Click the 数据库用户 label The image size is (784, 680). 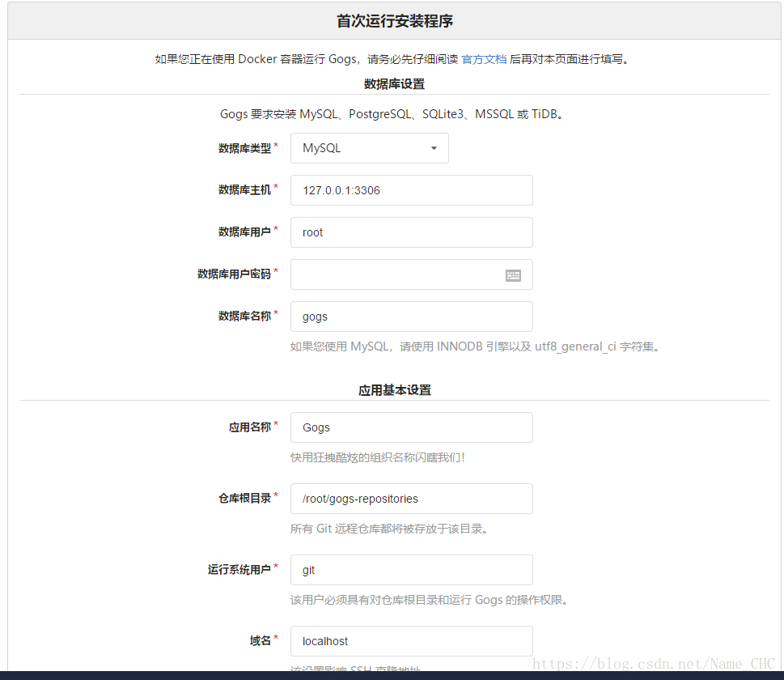(x=244, y=232)
